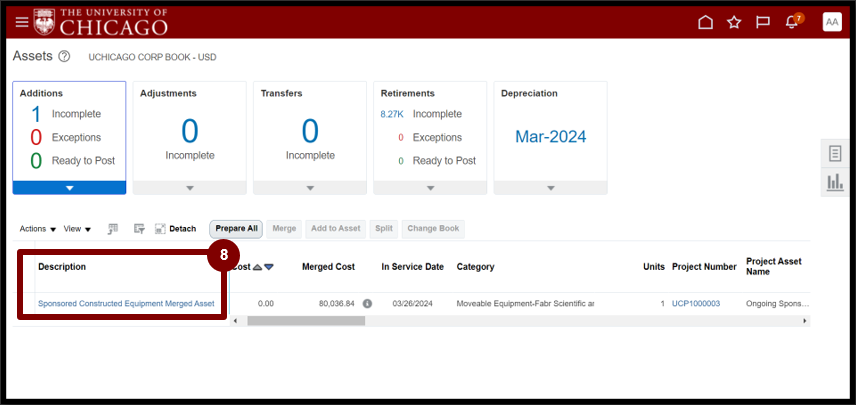This screenshot has height=405, width=856.
Task: Sort the Cost column ascending
Action: click(258, 267)
